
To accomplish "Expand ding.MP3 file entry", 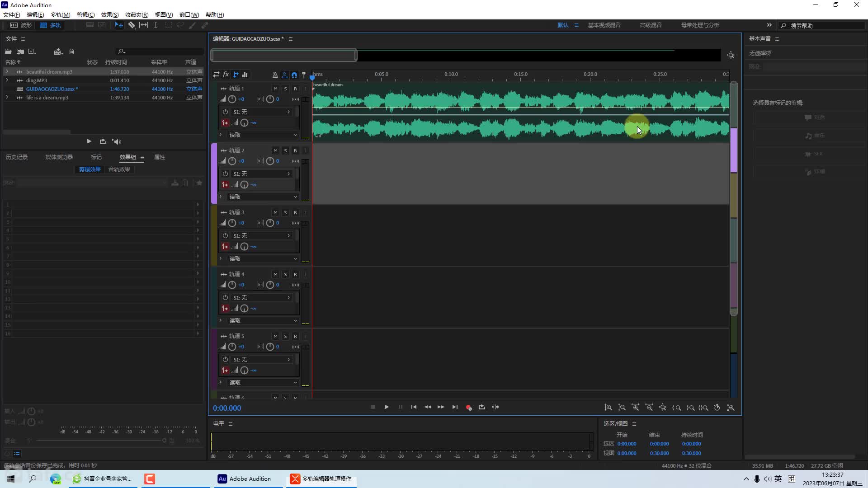I will click(x=7, y=80).
